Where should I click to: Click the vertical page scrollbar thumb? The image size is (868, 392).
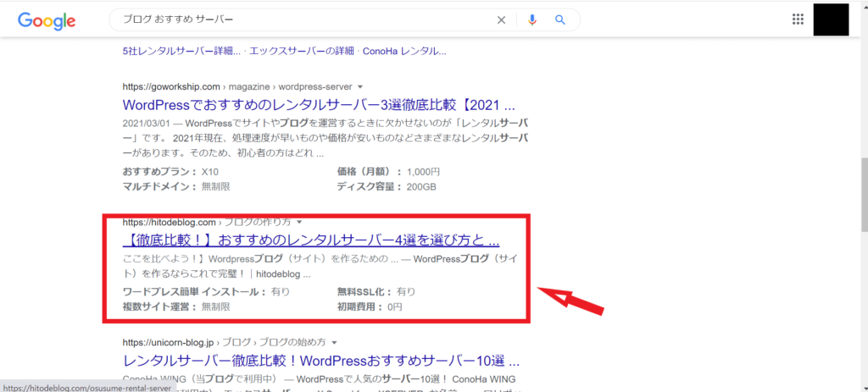tap(864, 194)
